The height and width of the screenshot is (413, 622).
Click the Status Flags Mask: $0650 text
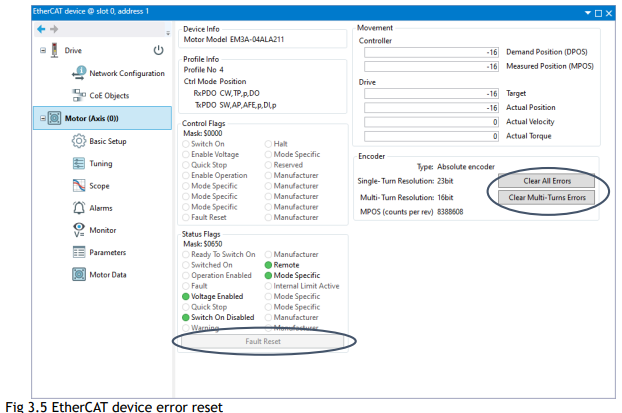click(203, 244)
